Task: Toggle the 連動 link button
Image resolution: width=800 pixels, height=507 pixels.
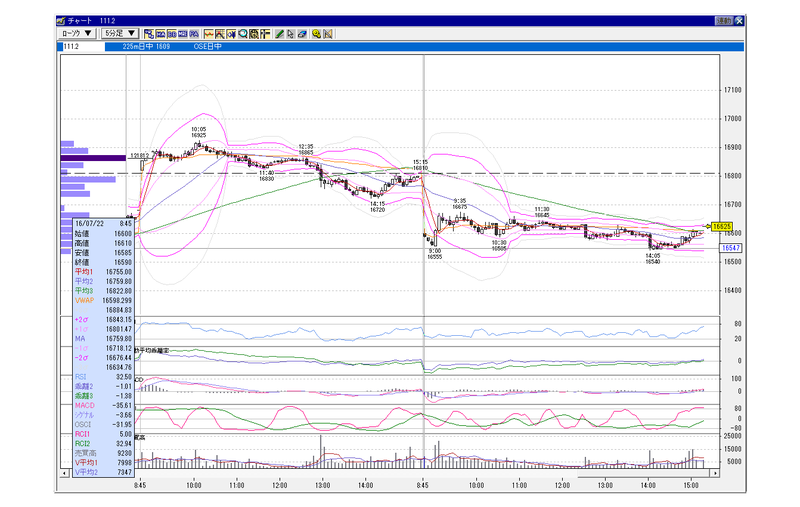Action: [x=723, y=21]
